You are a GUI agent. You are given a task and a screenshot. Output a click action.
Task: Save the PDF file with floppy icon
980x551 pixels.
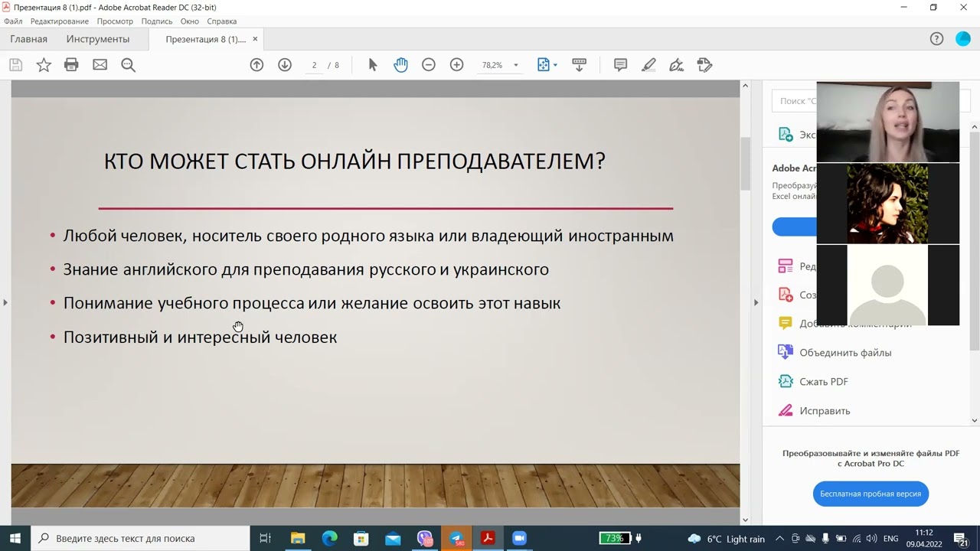point(15,65)
